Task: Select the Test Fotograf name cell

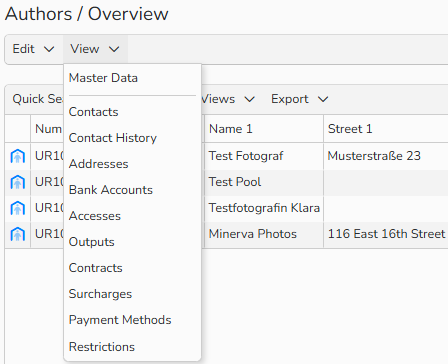Action: click(264, 156)
